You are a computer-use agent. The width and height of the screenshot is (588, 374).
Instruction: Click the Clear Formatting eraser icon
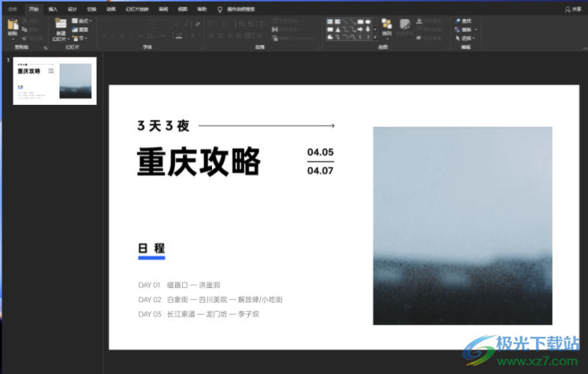coord(198,24)
